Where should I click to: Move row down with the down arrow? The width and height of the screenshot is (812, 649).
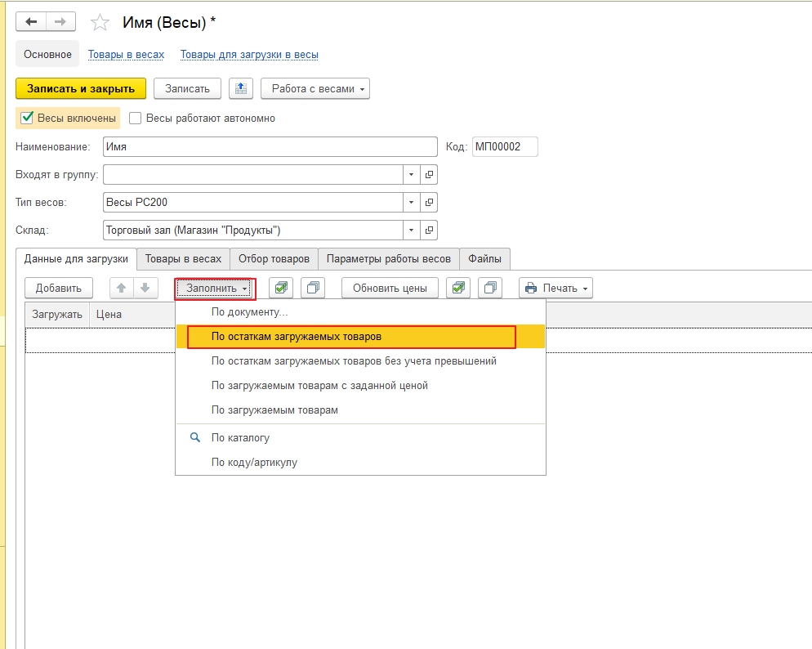click(144, 288)
